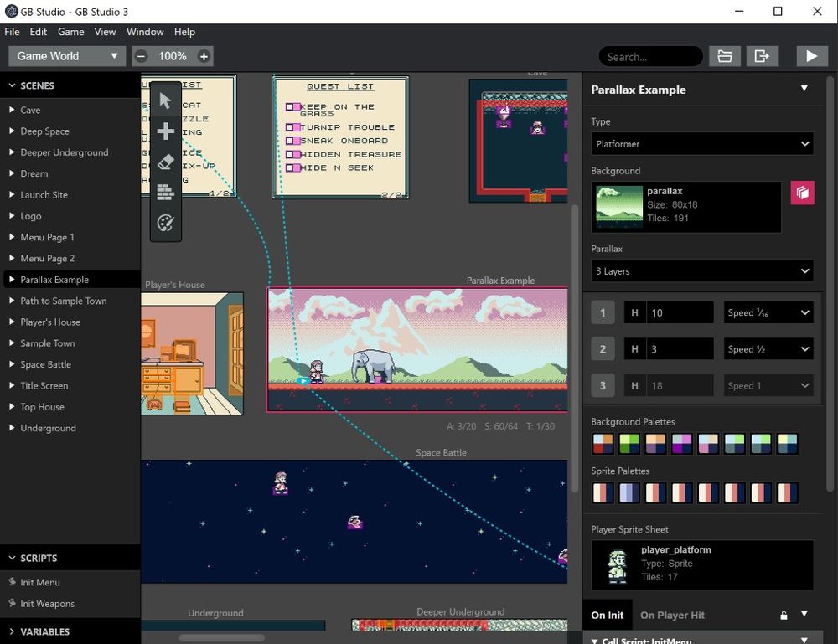Expand the Cave scene tree item

(x=12, y=110)
